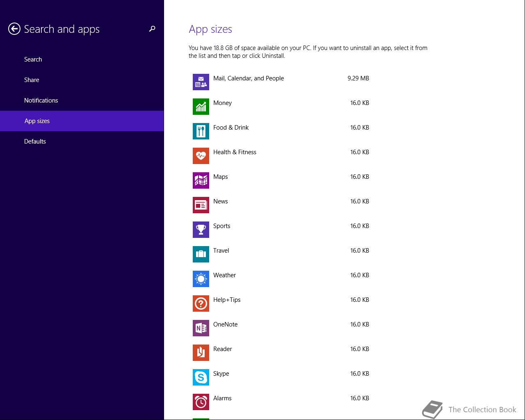Go back using the circled arrow icon
This screenshot has height=420, width=525.
tap(14, 29)
